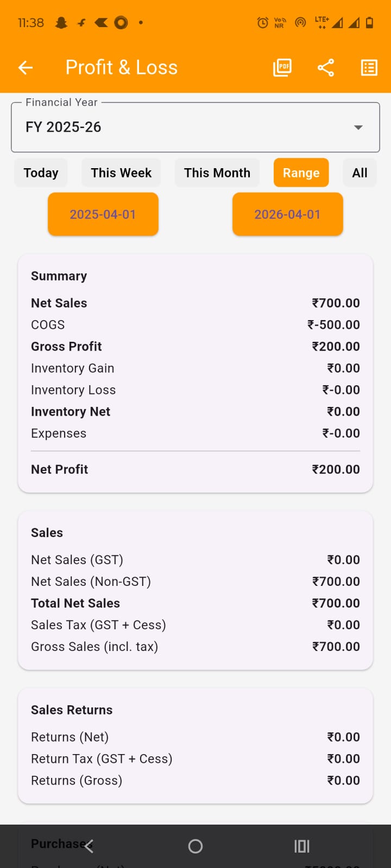This screenshot has width=391, height=868.
Task: Tap the Net Profit row
Action: 195,469
